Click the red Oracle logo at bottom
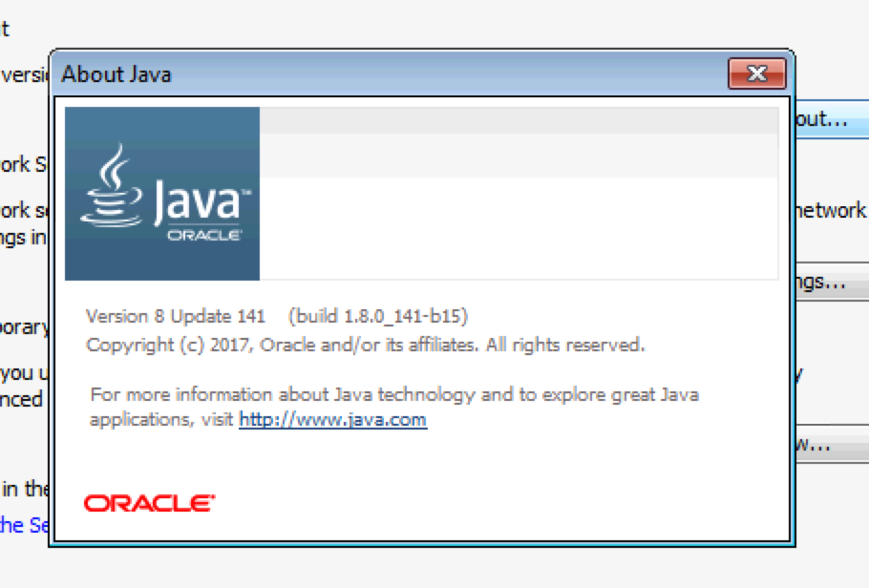869x588 pixels. pos(149,503)
